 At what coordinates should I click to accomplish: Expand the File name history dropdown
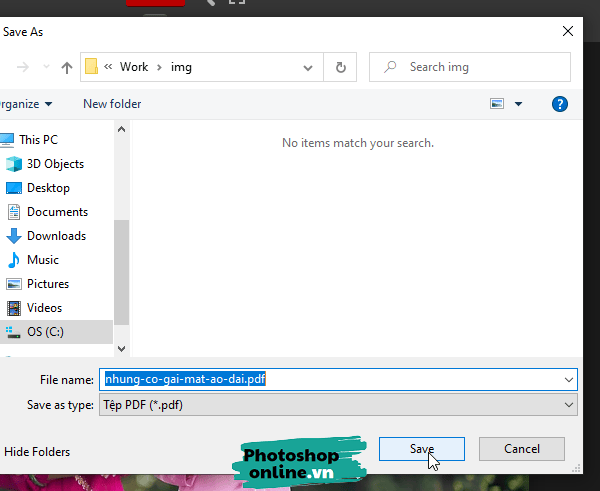pos(569,380)
